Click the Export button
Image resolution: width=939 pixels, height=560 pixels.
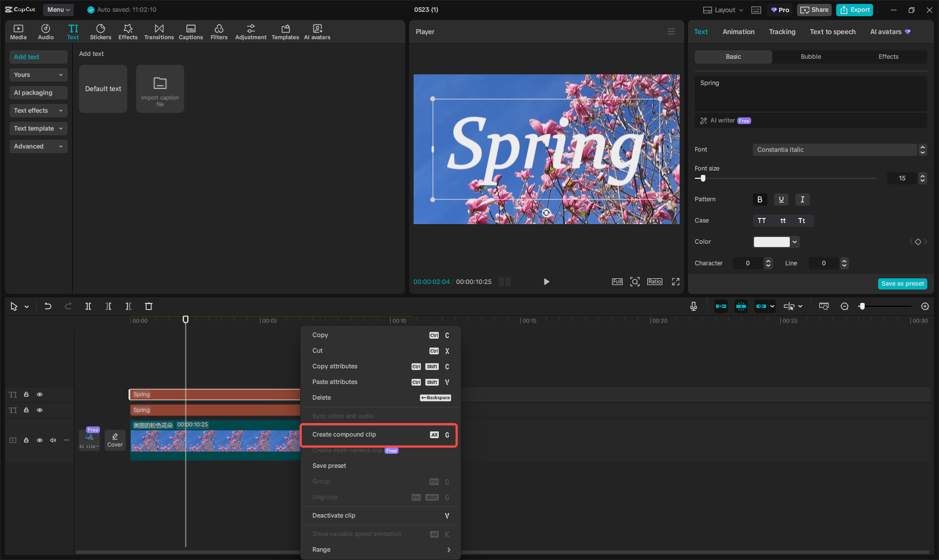[855, 10]
